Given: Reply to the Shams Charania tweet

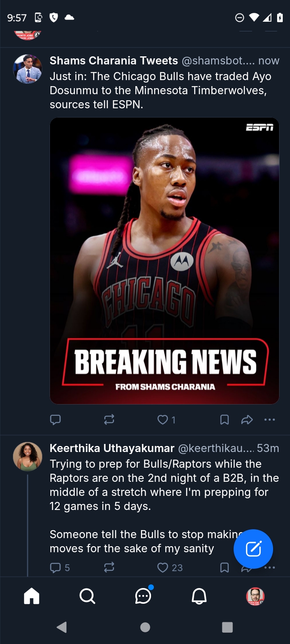Looking at the screenshot, I should click(x=55, y=420).
